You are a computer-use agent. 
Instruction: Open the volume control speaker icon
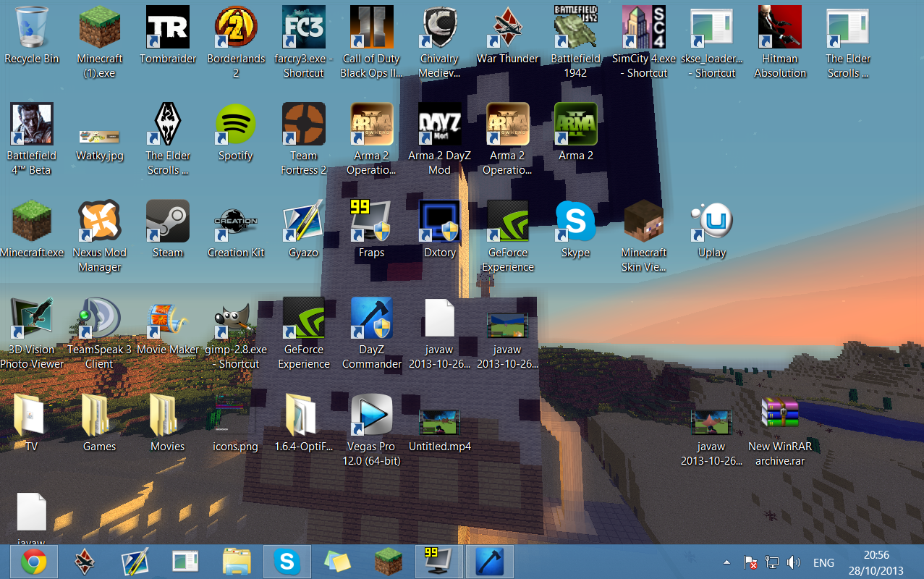pos(794,562)
